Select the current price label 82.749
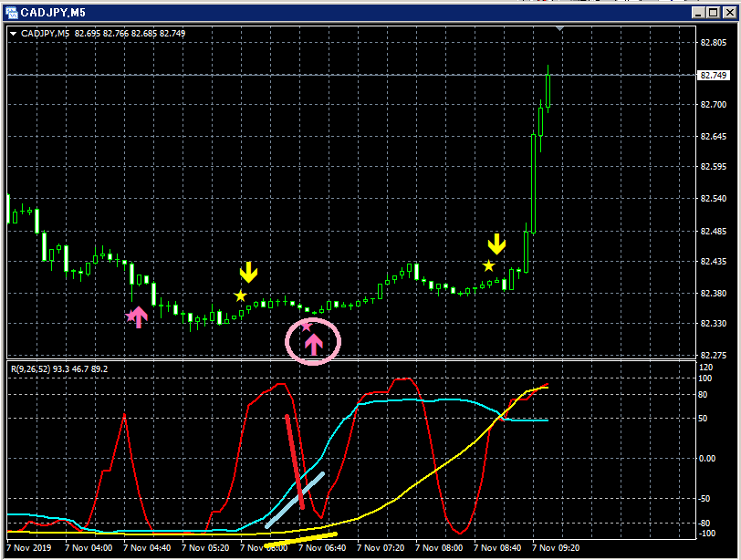The image size is (741, 560). pyautogui.click(x=714, y=75)
